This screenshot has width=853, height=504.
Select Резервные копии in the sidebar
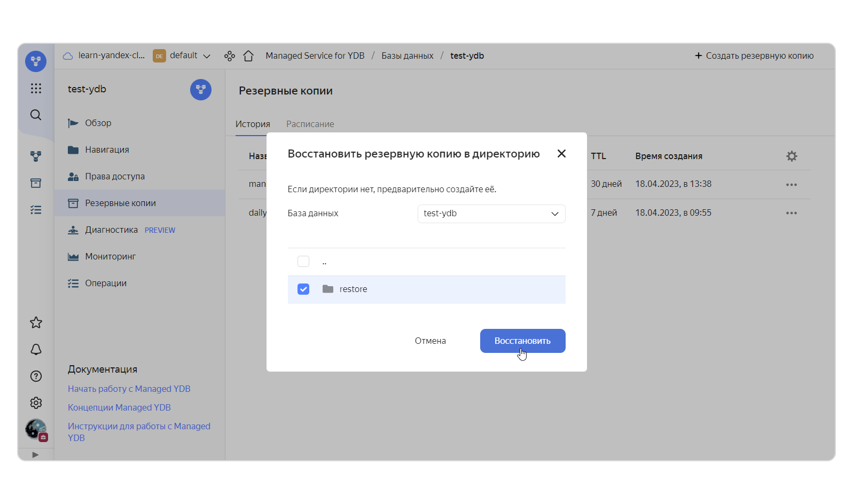coord(139,203)
